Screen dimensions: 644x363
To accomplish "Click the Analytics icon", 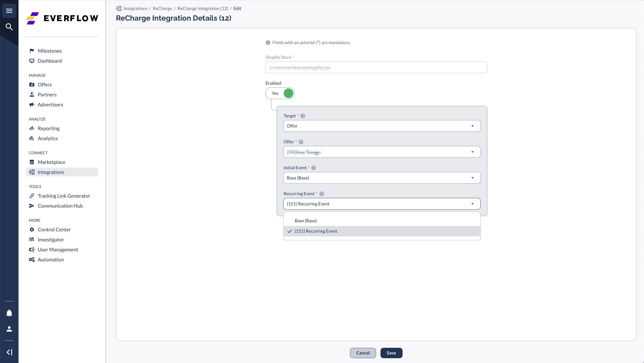I will 32,138.
